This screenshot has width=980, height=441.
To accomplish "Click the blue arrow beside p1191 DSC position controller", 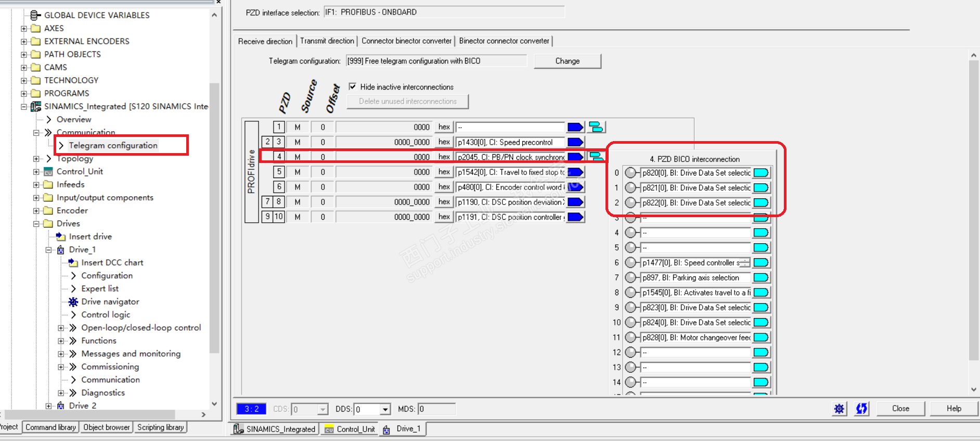I will [x=575, y=217].
